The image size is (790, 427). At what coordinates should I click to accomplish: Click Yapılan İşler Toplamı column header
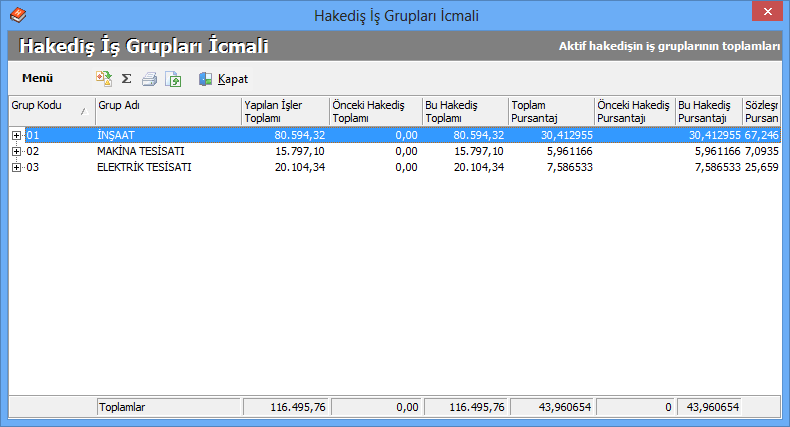tap(284, 110)
